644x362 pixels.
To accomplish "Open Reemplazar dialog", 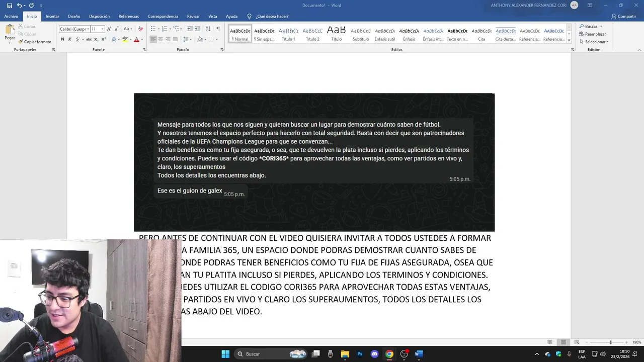I will [x=592, y=34].
